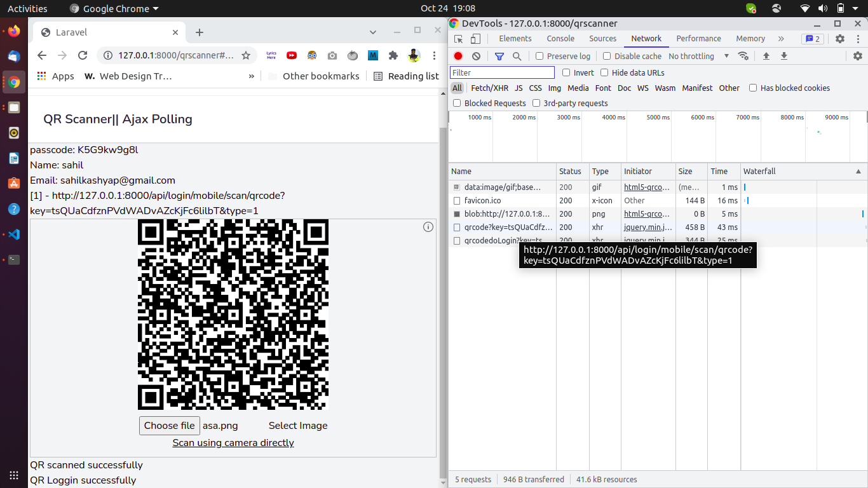The width and height of the screenshot is (868, 488).
Task: Click Choose file button
Action: tap(170, 426)
